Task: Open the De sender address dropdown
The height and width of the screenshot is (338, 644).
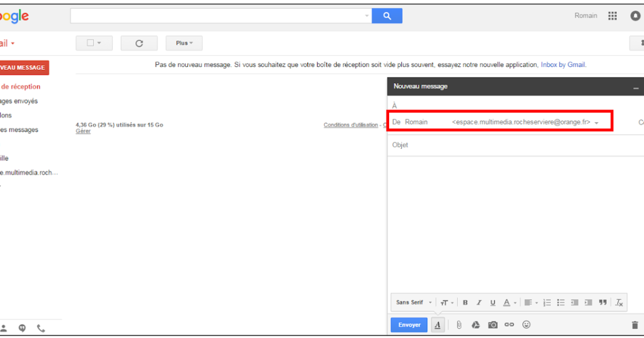Action: point(596,123)
